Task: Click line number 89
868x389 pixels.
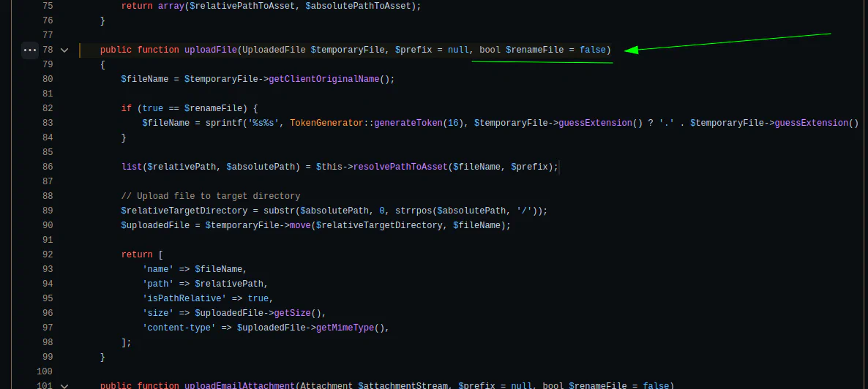Action: click(x=48, y=211)
